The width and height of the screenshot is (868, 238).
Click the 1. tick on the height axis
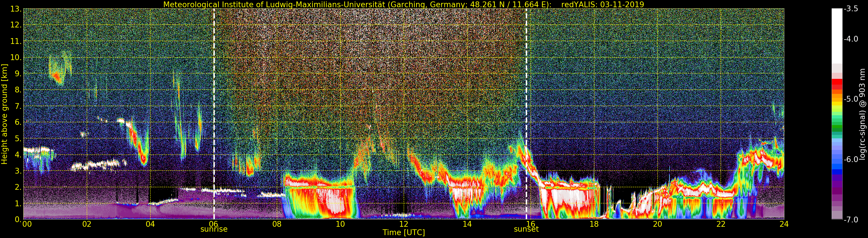18,203
